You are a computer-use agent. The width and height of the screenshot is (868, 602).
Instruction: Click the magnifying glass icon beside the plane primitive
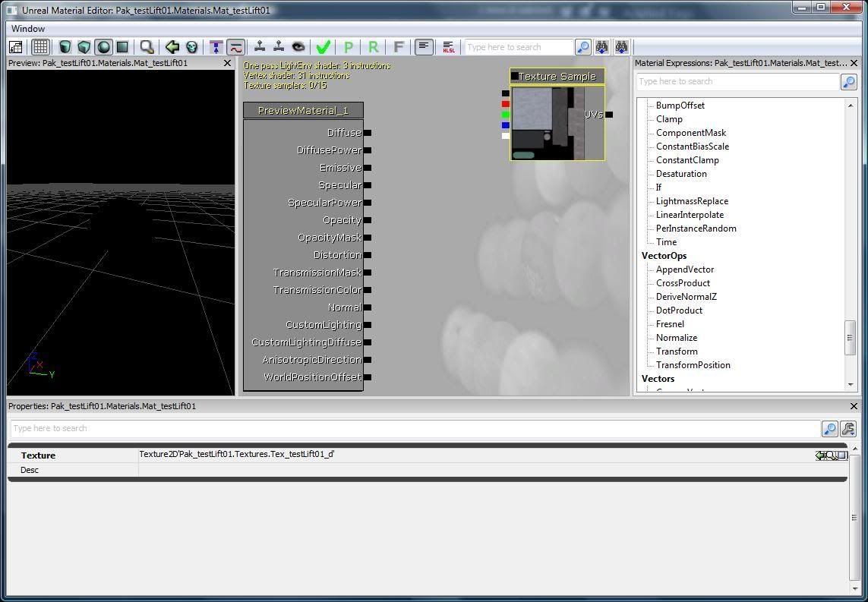click(x=147, y=47)
